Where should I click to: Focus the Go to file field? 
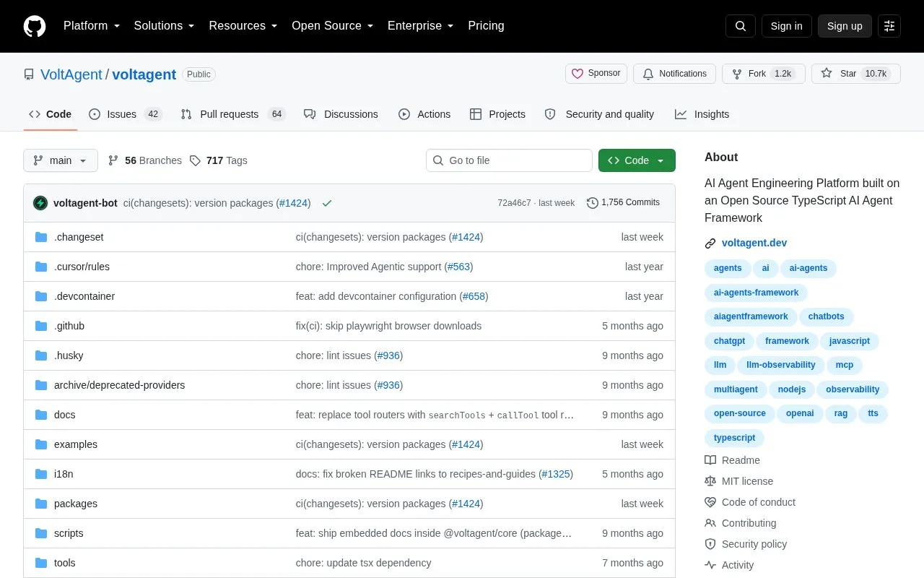point(509,160)
